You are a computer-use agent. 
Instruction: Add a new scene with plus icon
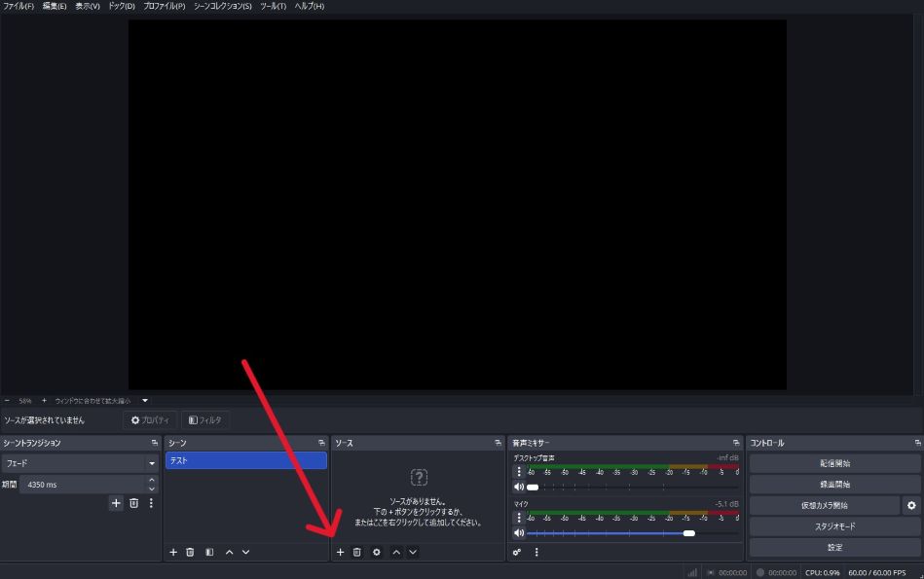click(x=173, y=552)
